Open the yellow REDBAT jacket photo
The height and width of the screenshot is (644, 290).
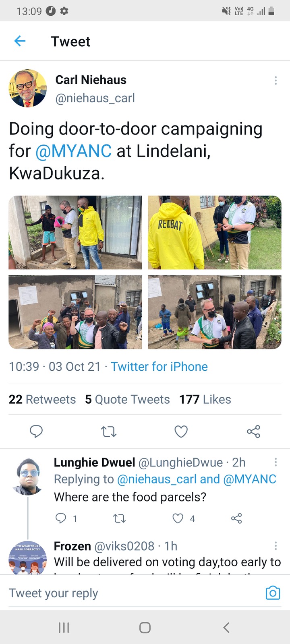[215, 232]
